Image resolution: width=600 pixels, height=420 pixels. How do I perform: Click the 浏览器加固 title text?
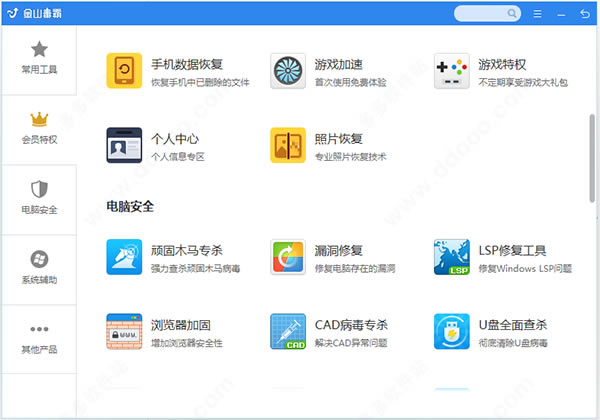(x=181, y=325)
